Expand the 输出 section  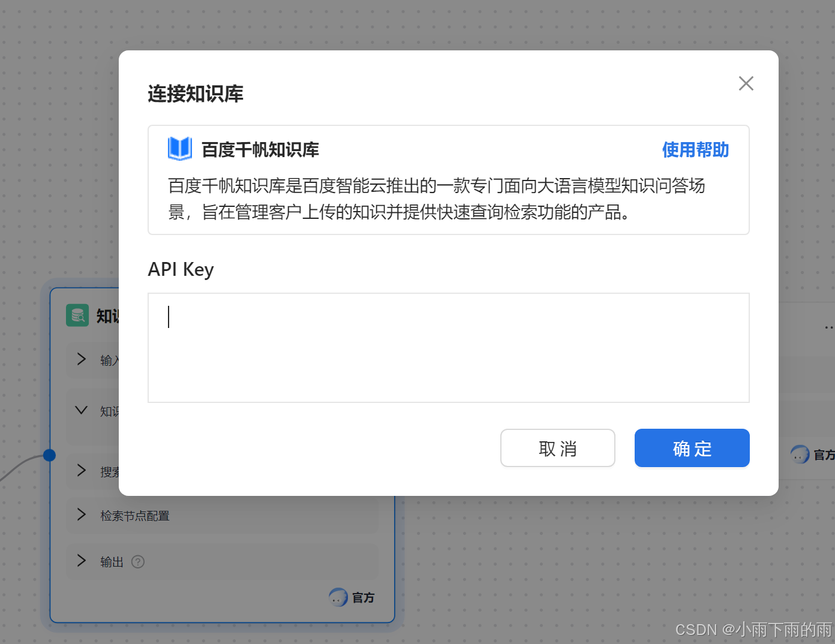coord(82,561)
